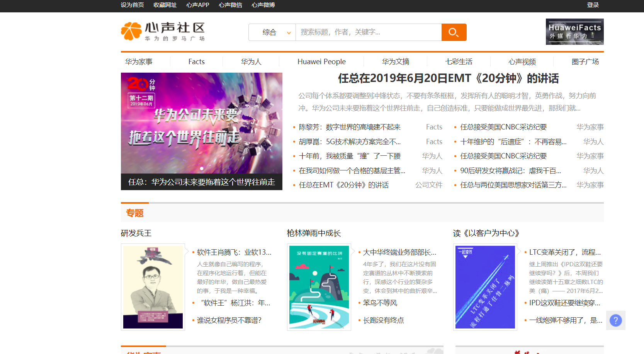The height and width of the screenshot is (354, 644).
Task: Click the 软件王肖腾飞 portrait thumbnail
Action: pyautogui.click(x=153, y=287)
